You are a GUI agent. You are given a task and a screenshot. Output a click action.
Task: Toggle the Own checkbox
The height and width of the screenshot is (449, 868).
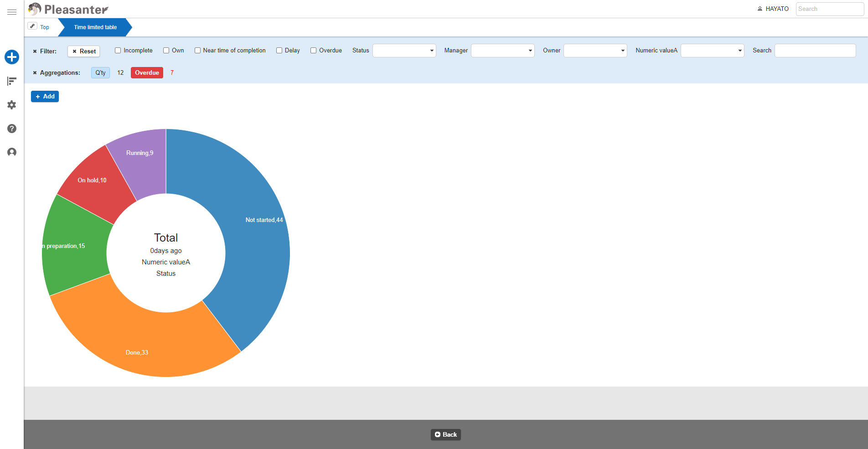coord(166,51)
